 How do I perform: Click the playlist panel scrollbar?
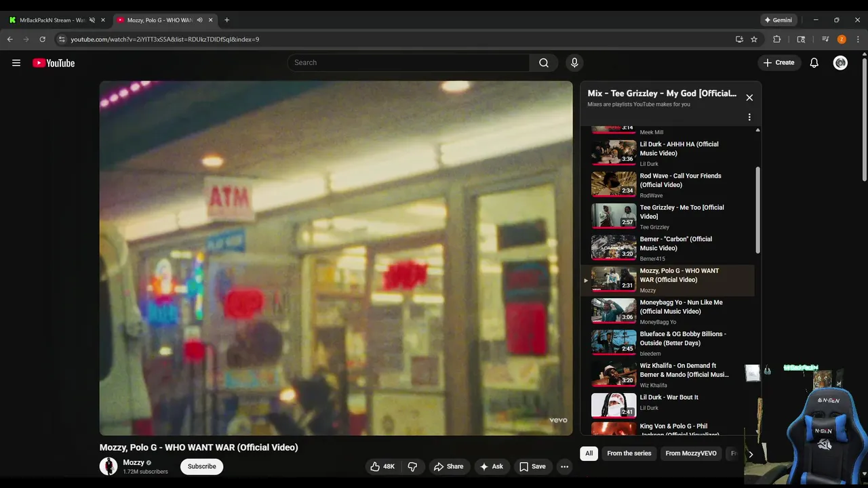pos(757,209)
